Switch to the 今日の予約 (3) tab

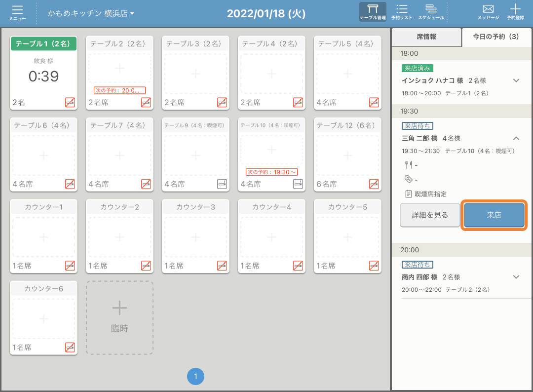(496, 37)
